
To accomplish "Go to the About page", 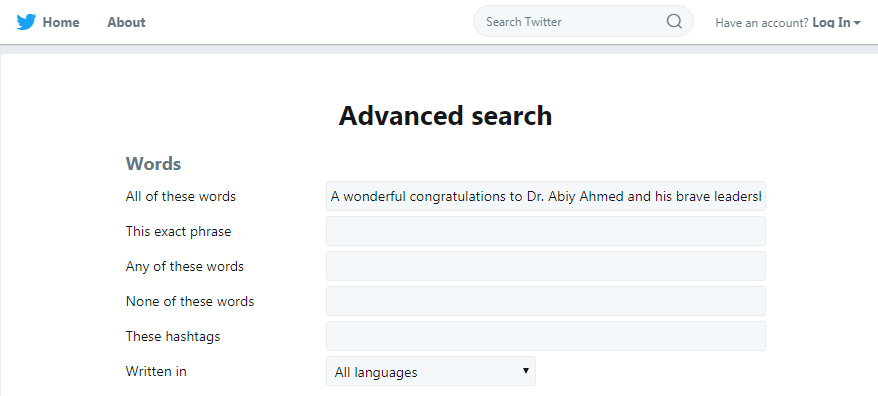I will pos(127,22).
